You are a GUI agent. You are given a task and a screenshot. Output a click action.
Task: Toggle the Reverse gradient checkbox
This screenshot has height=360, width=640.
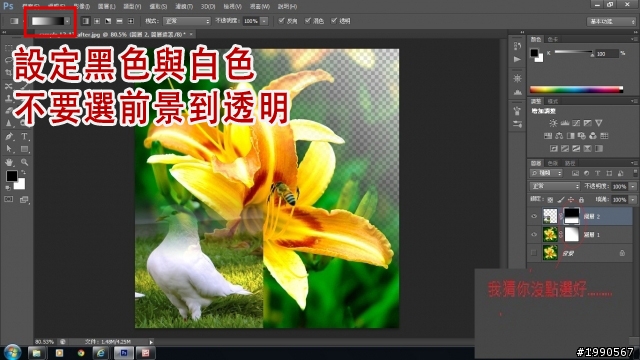point(281,20)
